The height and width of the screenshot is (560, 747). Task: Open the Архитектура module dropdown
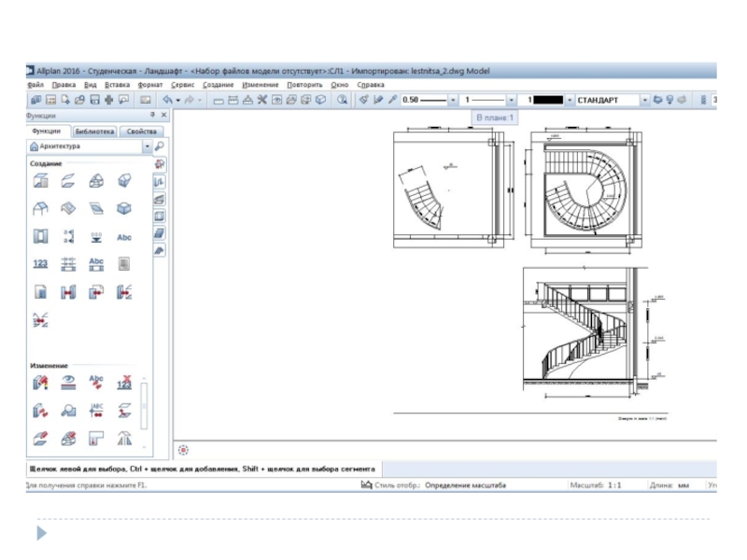coord(147,147)
